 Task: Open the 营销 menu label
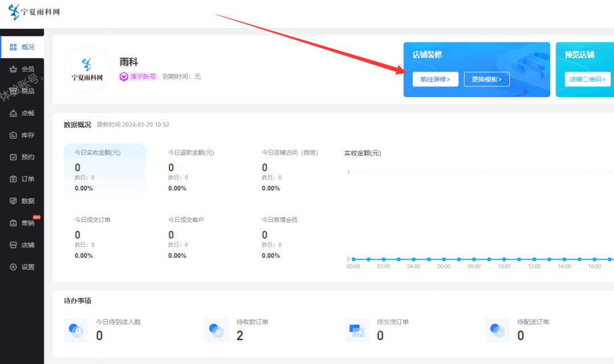pos(28,223)
